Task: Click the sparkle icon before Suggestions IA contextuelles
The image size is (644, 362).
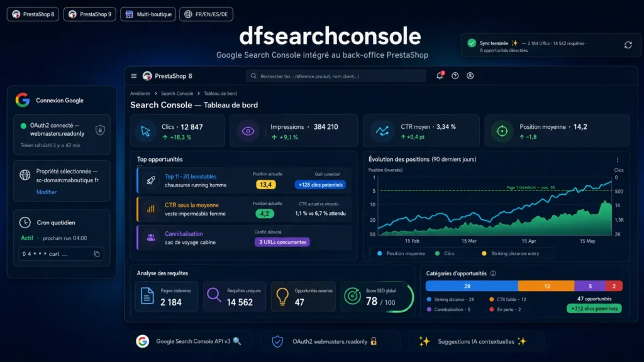Action: [x=425, y=341]
